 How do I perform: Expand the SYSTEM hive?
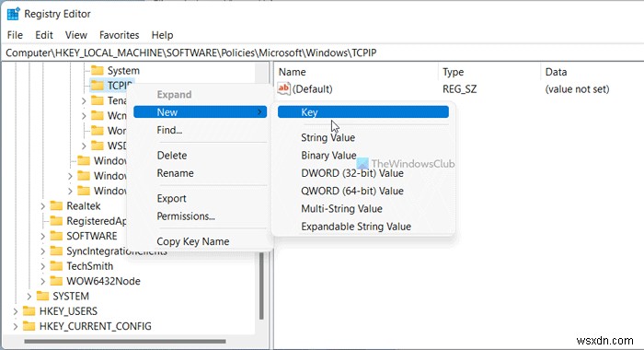pyautogui.click(x=29, y=297)
